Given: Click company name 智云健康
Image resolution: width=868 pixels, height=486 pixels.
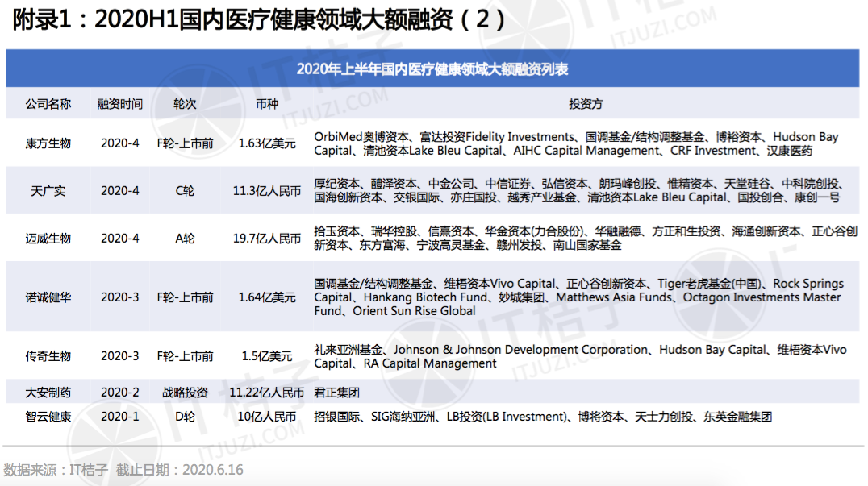Looking at the screenshot, I should [48, 417].
